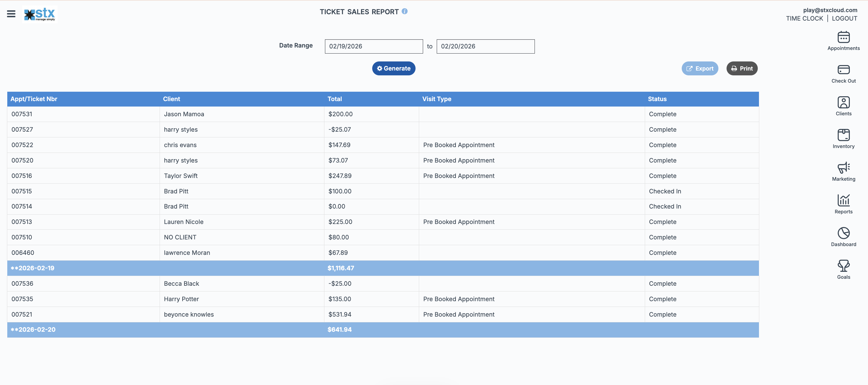Open the Marketing megaphone icon

[843, 168]
